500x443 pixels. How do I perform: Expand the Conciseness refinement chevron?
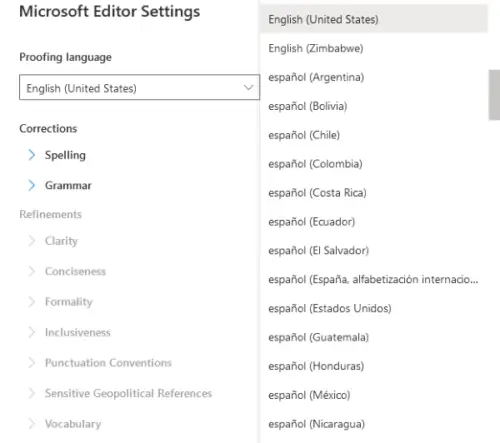pos(32,271)
